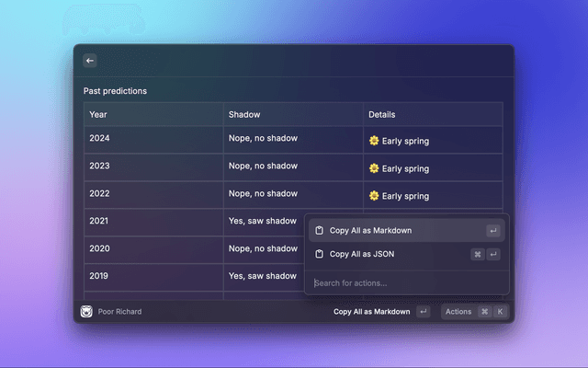Click clipboard icon beside Copy All as Markdown
Image resolution: width=588 pixels, height=368 pixels.
point(319,231)
